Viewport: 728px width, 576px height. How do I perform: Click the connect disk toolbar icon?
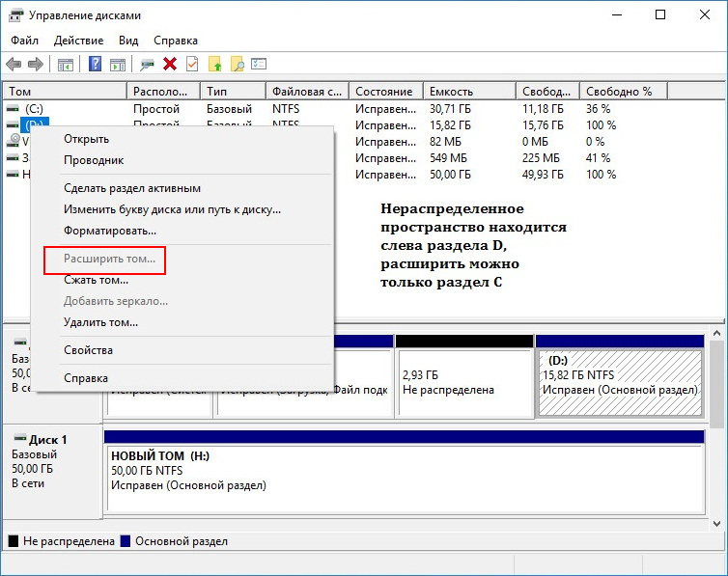click(x=147, y=65)
